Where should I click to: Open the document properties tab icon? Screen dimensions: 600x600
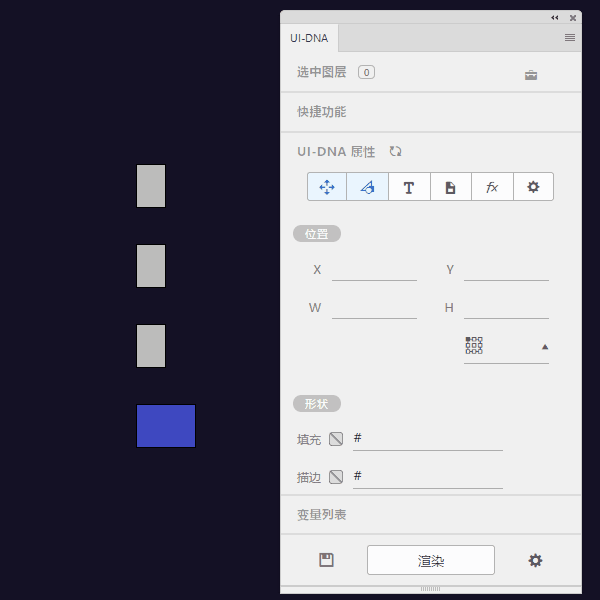(450, 187)
